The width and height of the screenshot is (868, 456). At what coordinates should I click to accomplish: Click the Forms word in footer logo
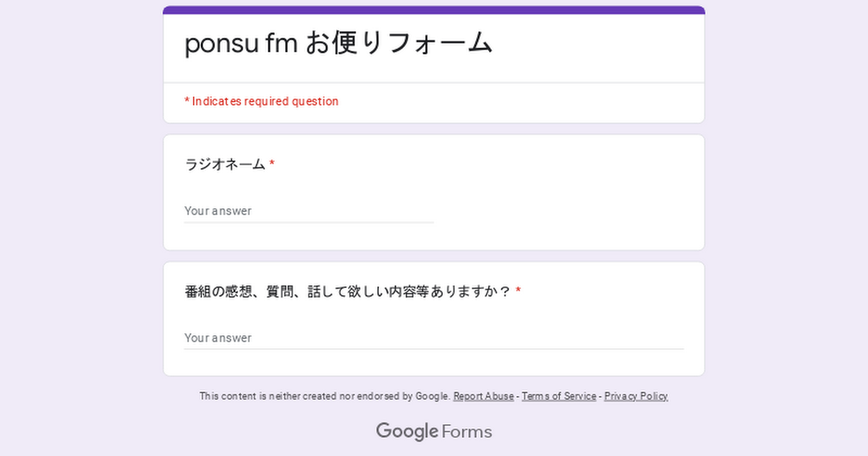click(467, 432)
